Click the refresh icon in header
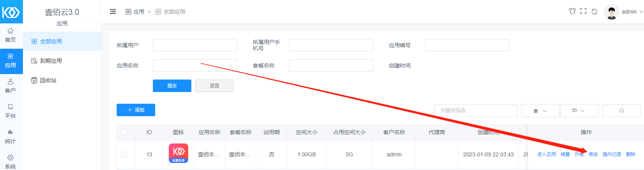 594,12
